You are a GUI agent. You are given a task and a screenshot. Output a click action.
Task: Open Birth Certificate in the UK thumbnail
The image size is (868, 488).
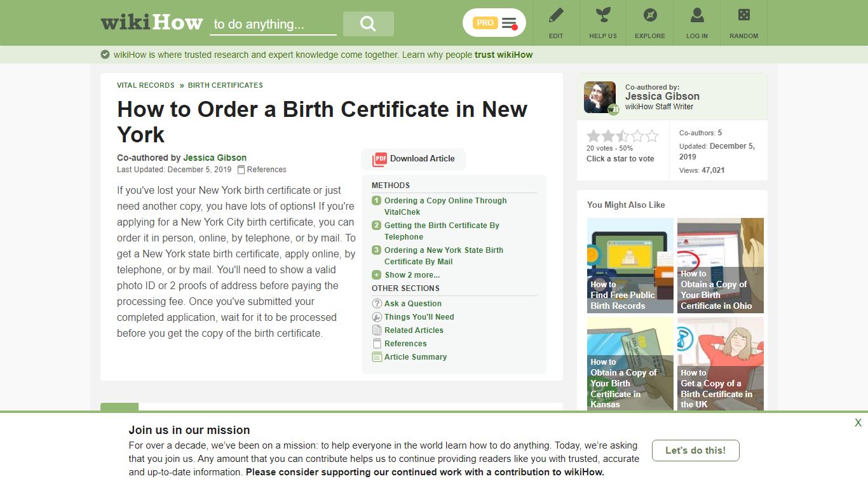tap(721, 365)
